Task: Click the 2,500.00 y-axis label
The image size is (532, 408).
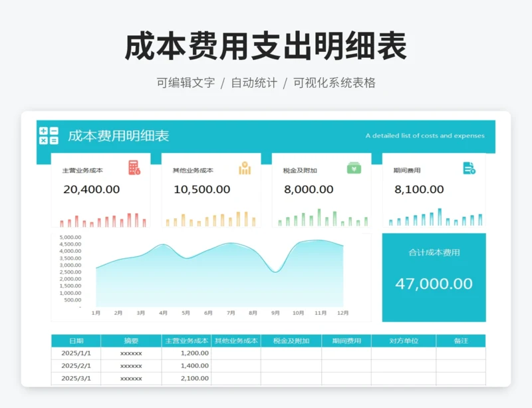Action: coord(70,272)
